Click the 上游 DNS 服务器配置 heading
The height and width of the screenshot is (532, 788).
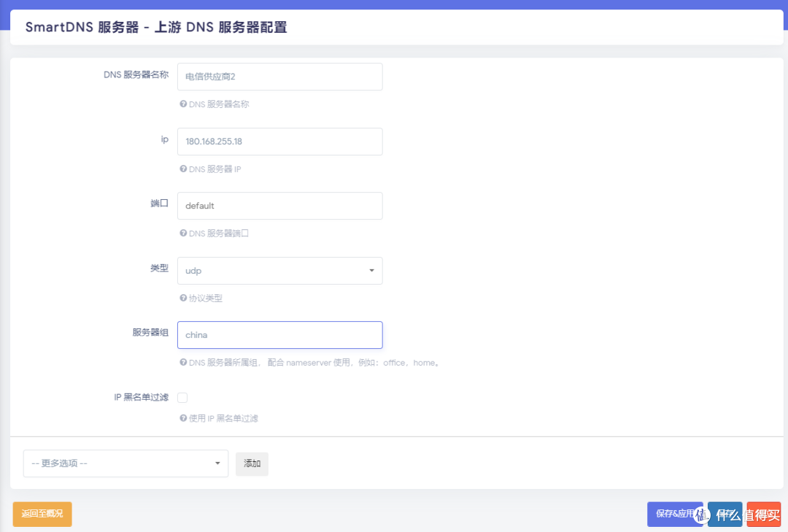[212, 26]
